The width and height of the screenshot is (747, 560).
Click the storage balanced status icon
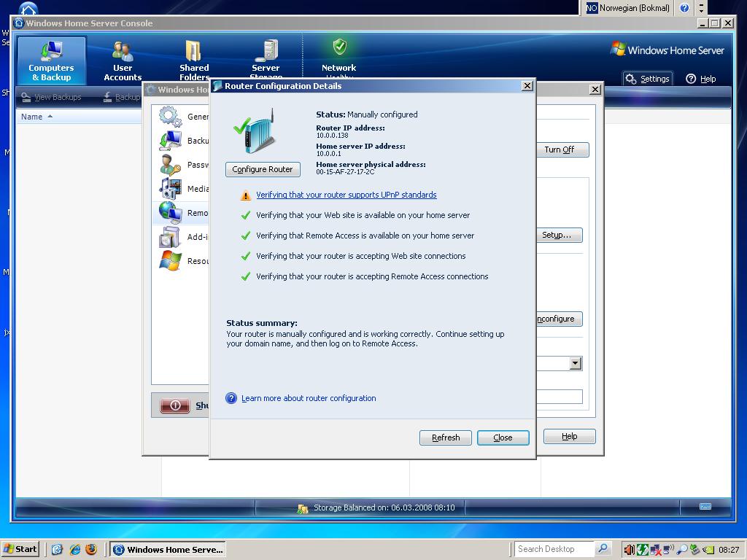[302, 508]
